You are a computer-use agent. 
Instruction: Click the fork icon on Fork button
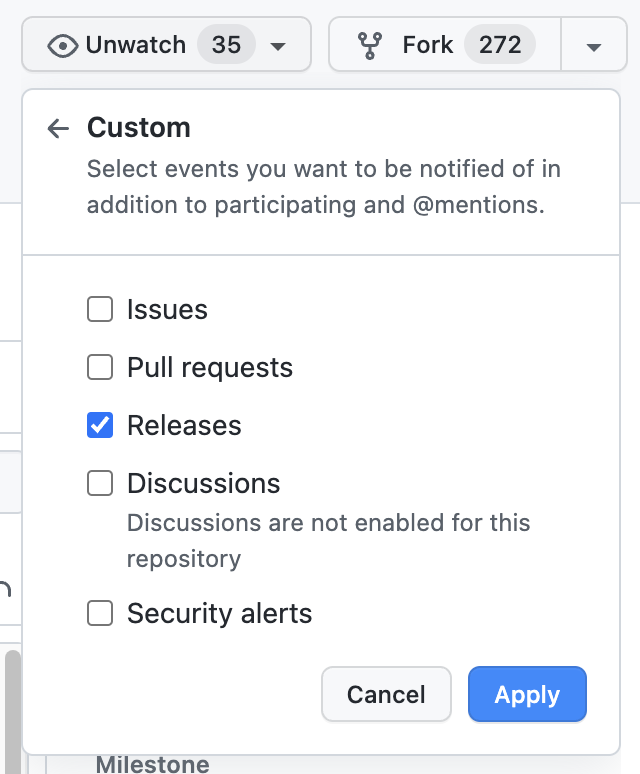coord(370,46)
